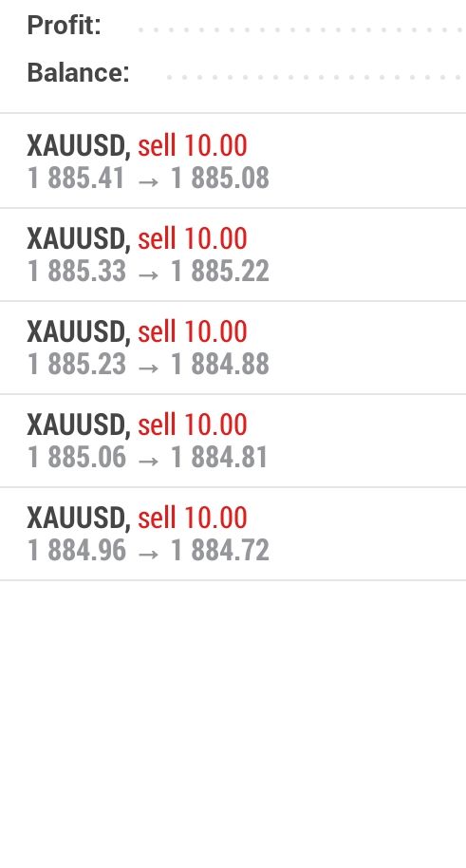Viewport: 466px width, 868px height.
Task: Tap the dotted line beside Balance
Action: [x=316, y=77]
